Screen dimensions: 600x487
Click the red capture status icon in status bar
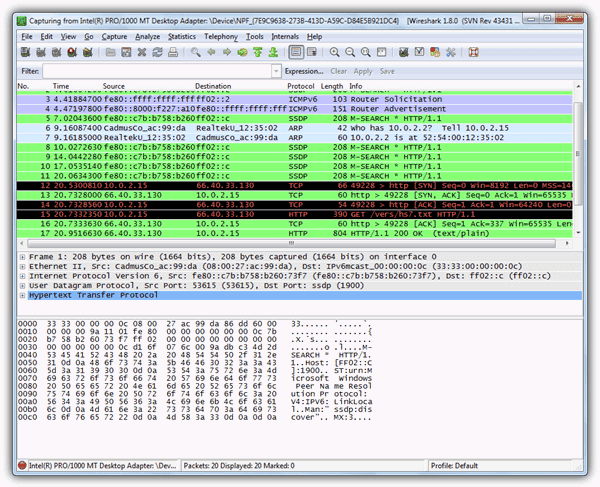point(22,465)
